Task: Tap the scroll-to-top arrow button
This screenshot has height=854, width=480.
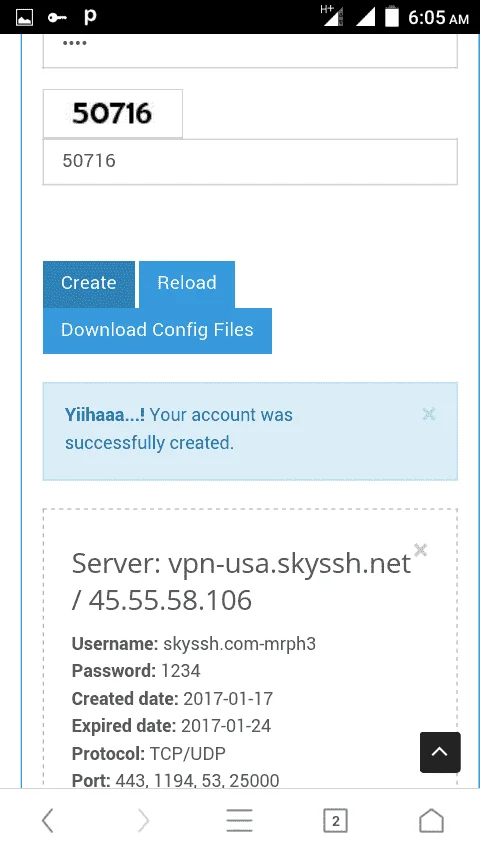Action: tap(440, 752)
